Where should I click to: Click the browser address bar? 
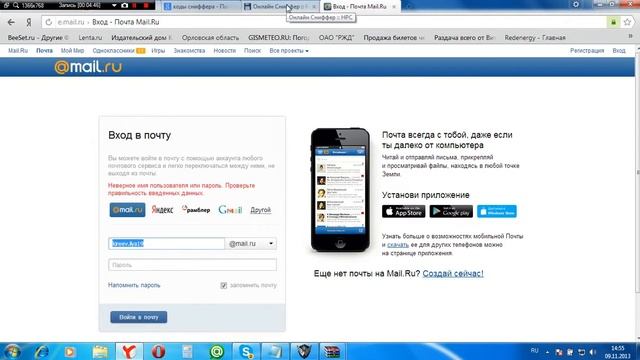(324, 22)
